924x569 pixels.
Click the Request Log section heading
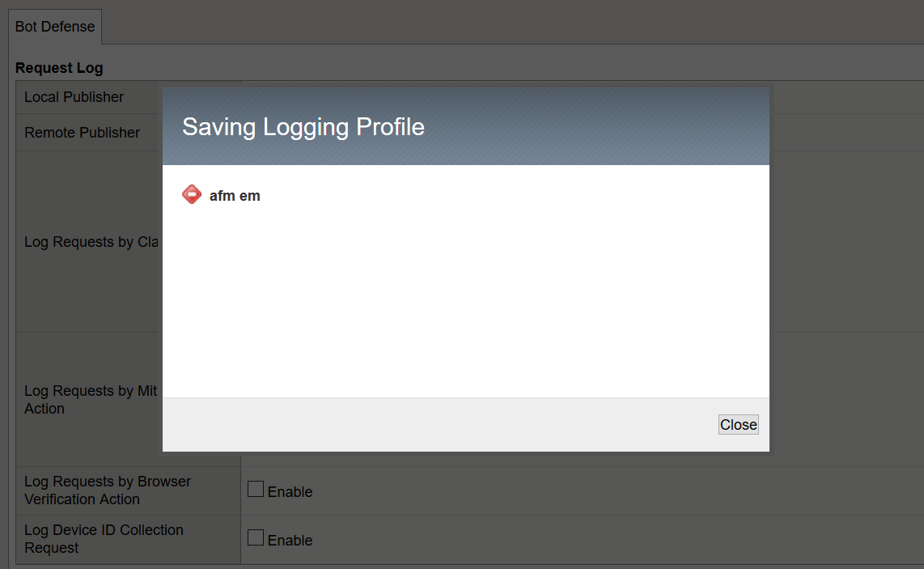coord(59,68)
